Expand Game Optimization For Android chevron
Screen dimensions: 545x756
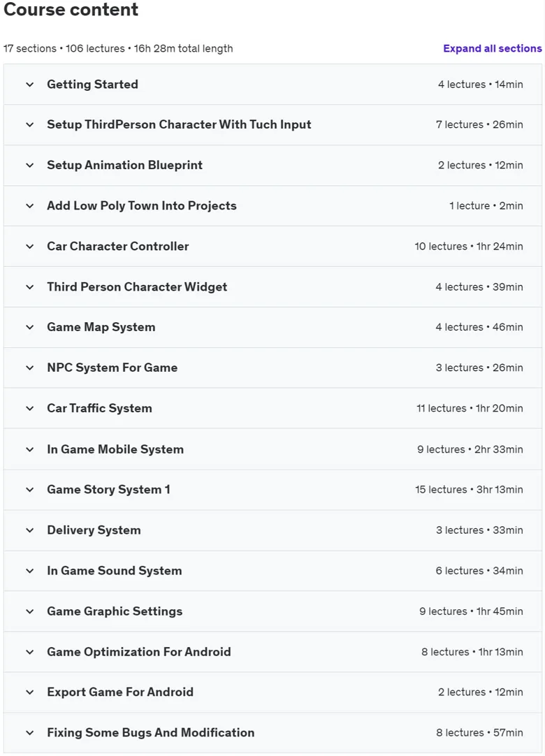pyautogui.click(x=30, y=653)
